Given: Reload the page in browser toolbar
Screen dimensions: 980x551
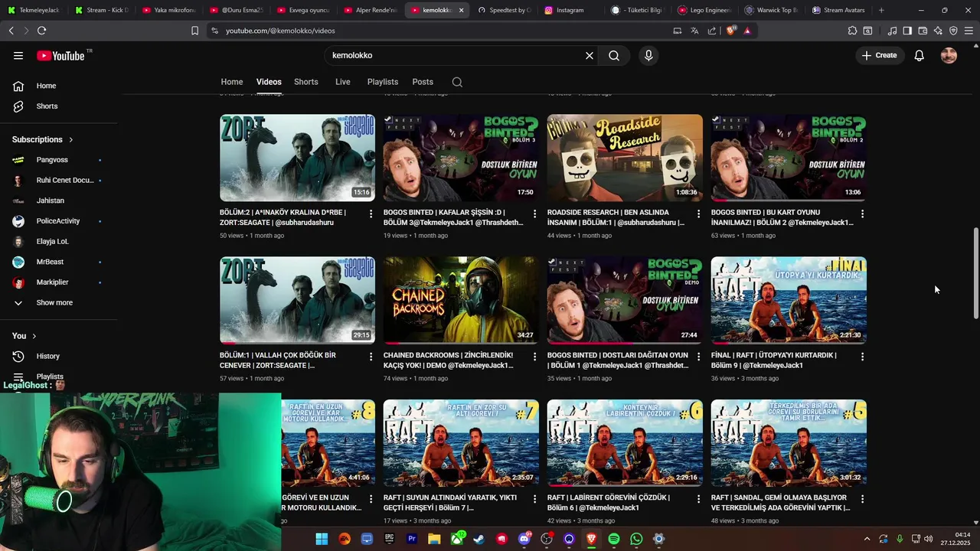Looking at the screenshot, I should pos(41,31).
